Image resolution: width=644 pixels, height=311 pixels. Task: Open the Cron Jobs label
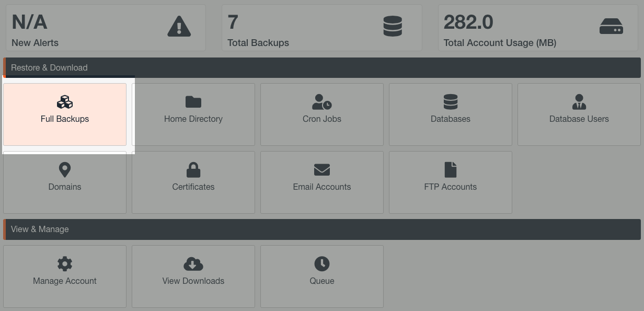point(322,119)
